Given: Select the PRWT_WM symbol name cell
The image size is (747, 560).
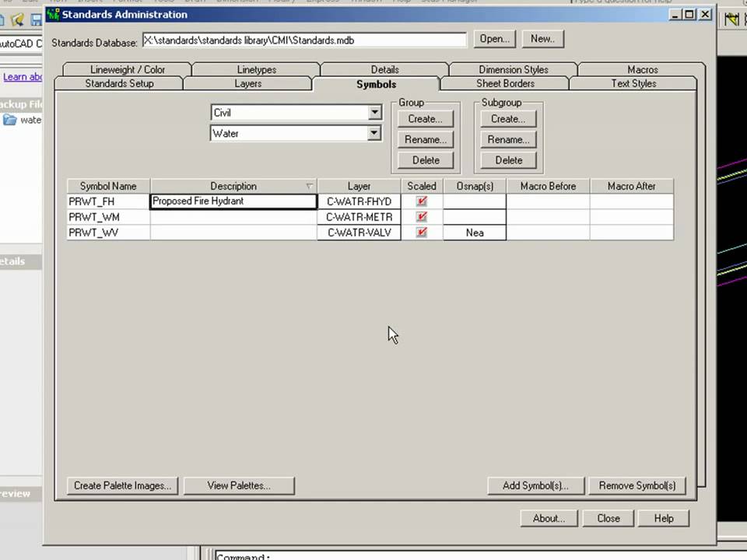Looking at the screenshot, I should [108, 217].
